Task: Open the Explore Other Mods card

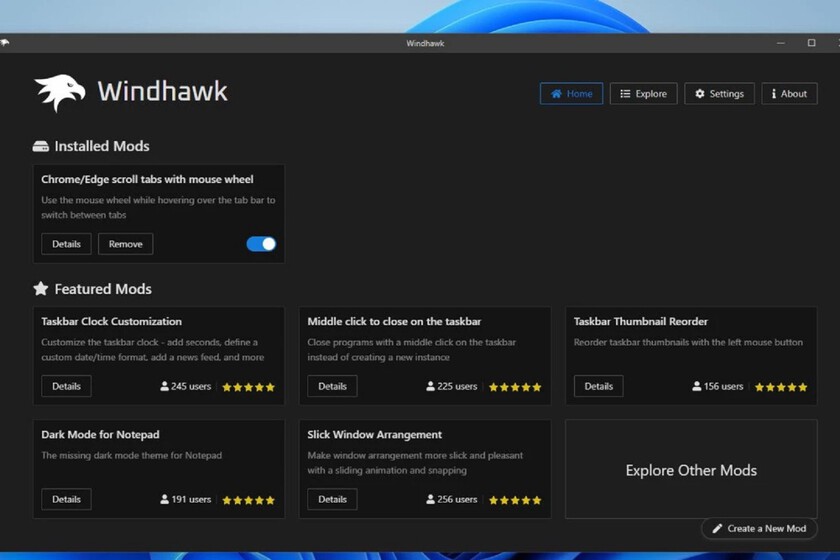Action: click(x=691, y=470)
